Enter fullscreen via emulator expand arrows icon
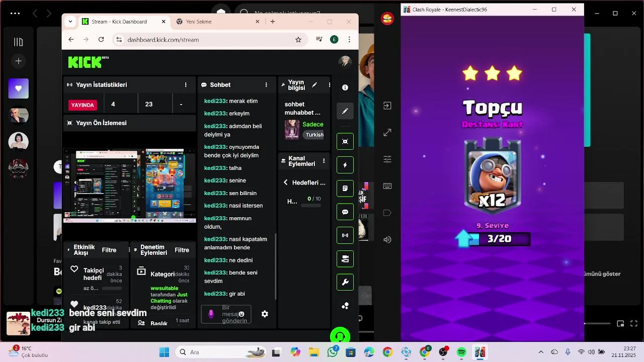The width and height of the screenshot is (644, 362). 387,133
